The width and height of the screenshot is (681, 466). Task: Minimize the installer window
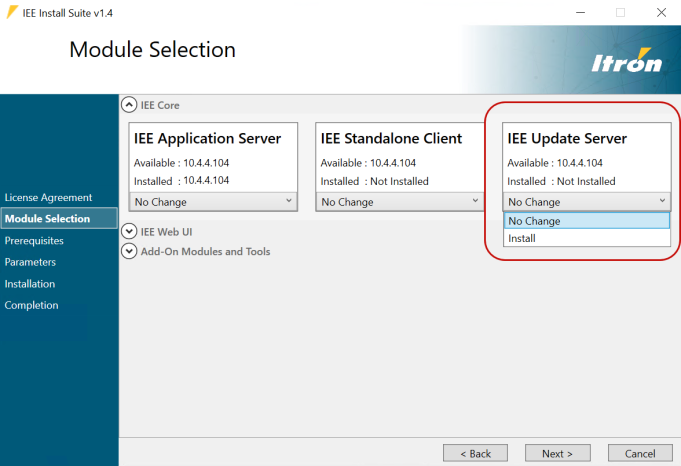pos(580,13)
